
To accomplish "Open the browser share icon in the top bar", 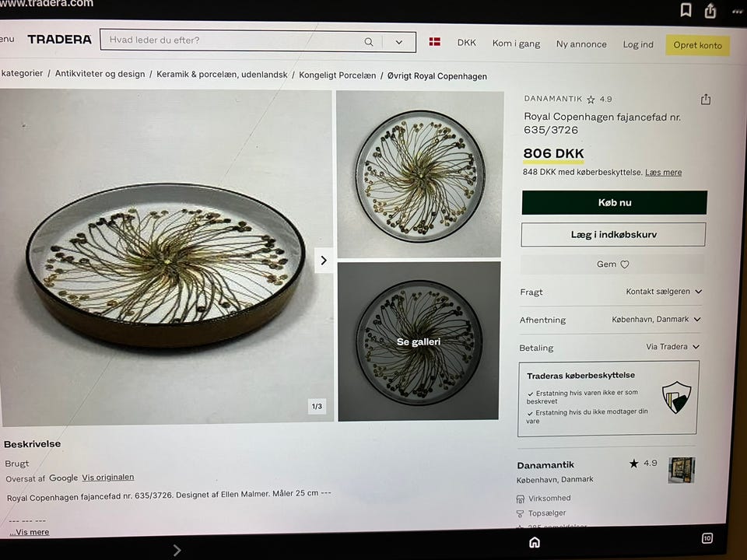I will point(710,10).
